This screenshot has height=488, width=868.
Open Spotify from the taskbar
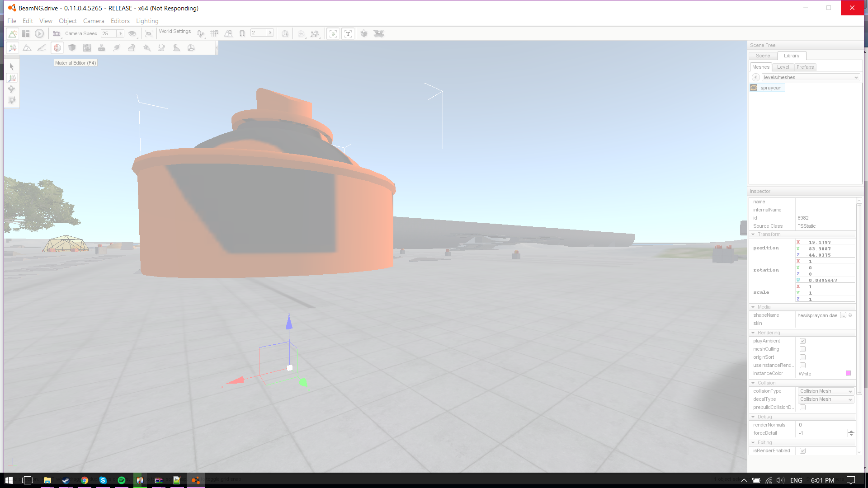(x=121, y=480)
